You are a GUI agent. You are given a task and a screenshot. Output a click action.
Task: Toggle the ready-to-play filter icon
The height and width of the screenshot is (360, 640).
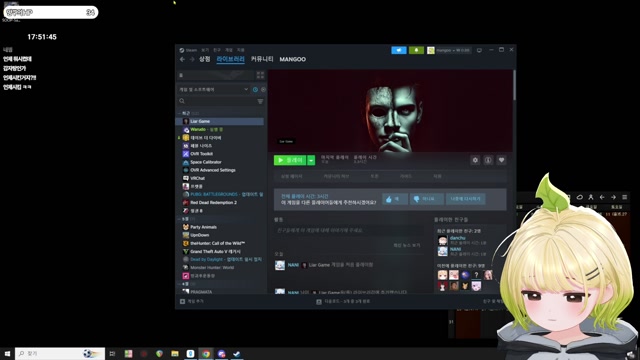(263, 89)
